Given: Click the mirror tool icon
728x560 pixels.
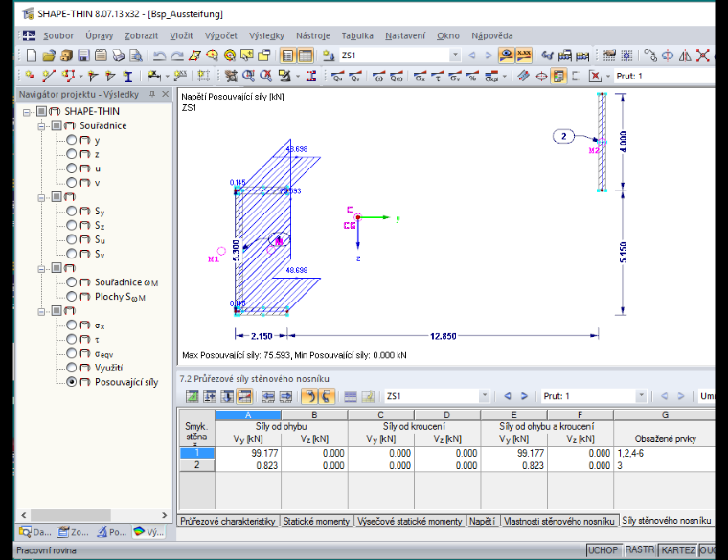Looking at the screenshot, I should pos(685,56).
